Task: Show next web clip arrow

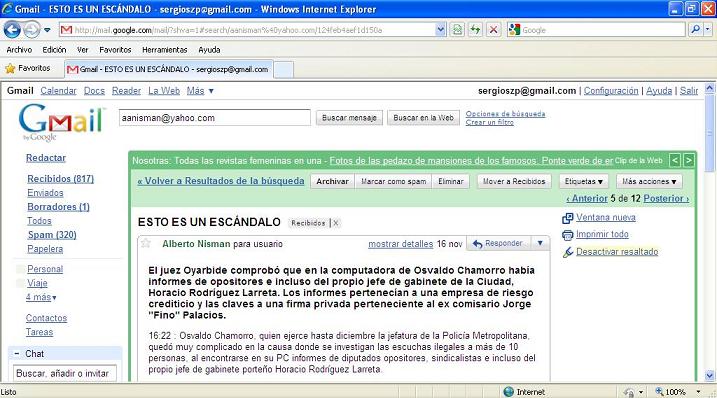Action: click(689, 160)
